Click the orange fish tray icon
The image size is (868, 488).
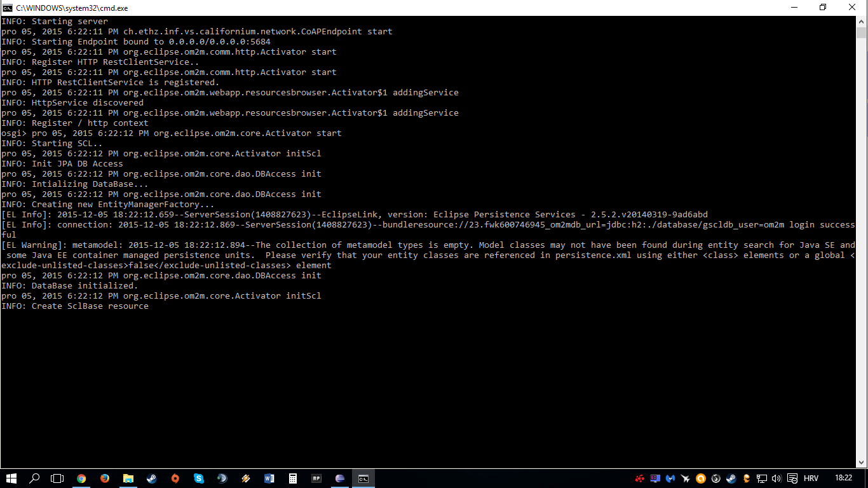(x=747, y=478)
